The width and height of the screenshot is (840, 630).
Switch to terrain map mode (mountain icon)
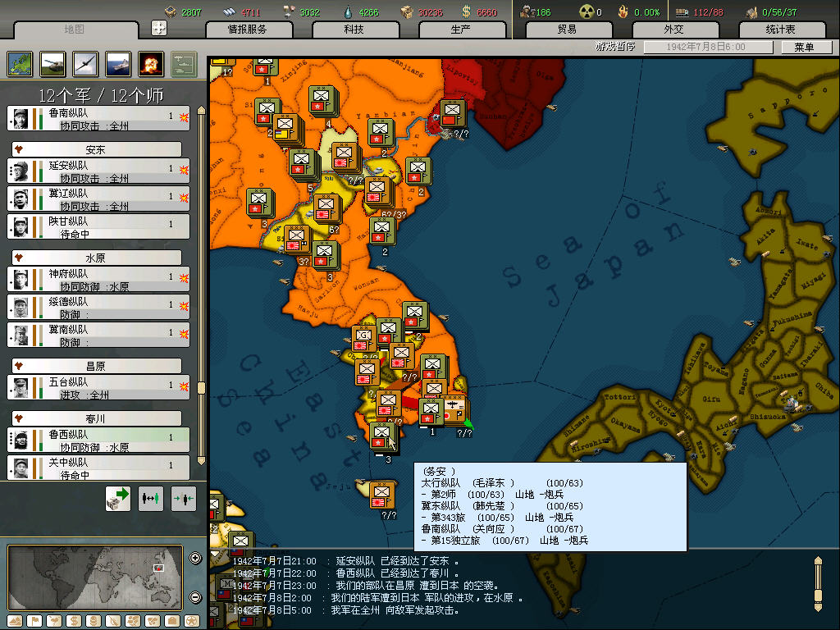(x=15, y=622)
